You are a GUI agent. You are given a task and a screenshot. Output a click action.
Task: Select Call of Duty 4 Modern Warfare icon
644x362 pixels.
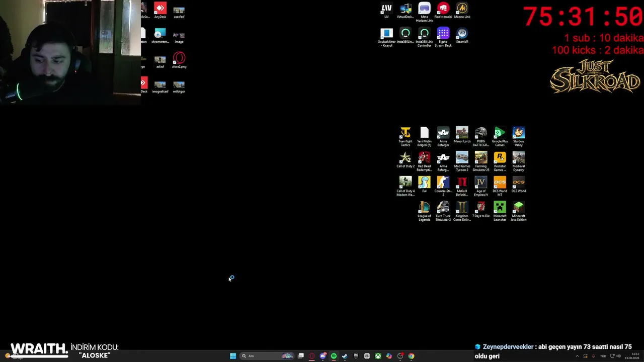click(406, 187)
